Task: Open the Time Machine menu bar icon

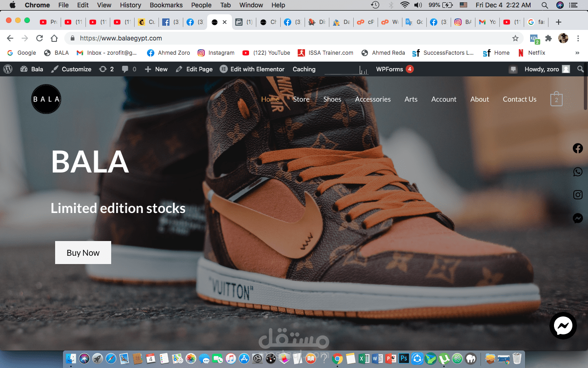Action: pyautogui.click(x=375, y=5)
